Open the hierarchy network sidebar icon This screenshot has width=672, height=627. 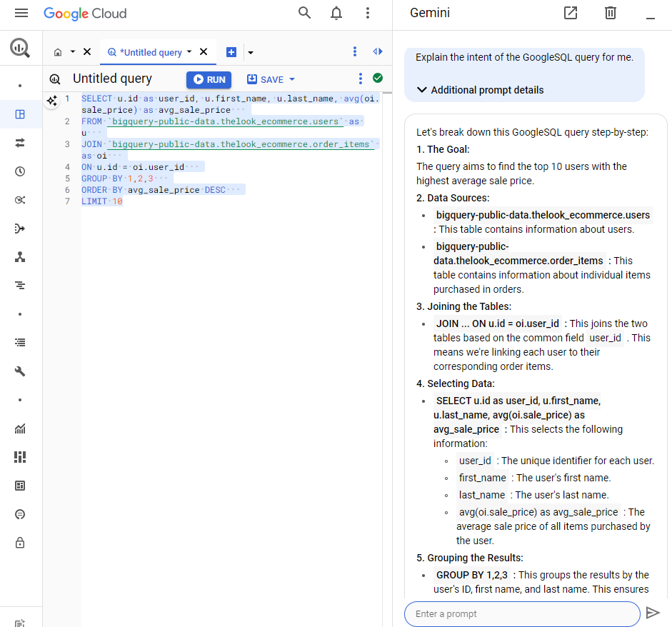click(x=20, y=257)
